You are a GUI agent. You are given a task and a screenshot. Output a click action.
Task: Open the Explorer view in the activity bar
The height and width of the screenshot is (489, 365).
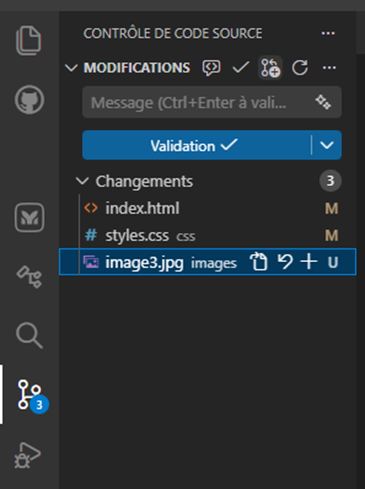(29, 40)
